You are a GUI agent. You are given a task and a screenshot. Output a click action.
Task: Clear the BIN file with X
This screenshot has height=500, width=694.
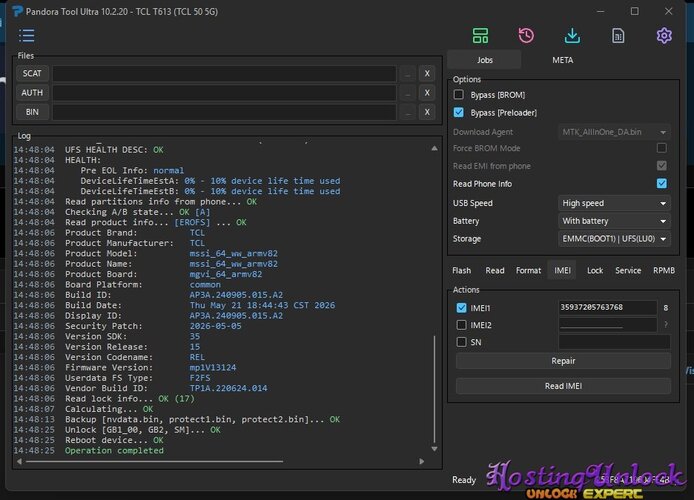click(427, 112)
